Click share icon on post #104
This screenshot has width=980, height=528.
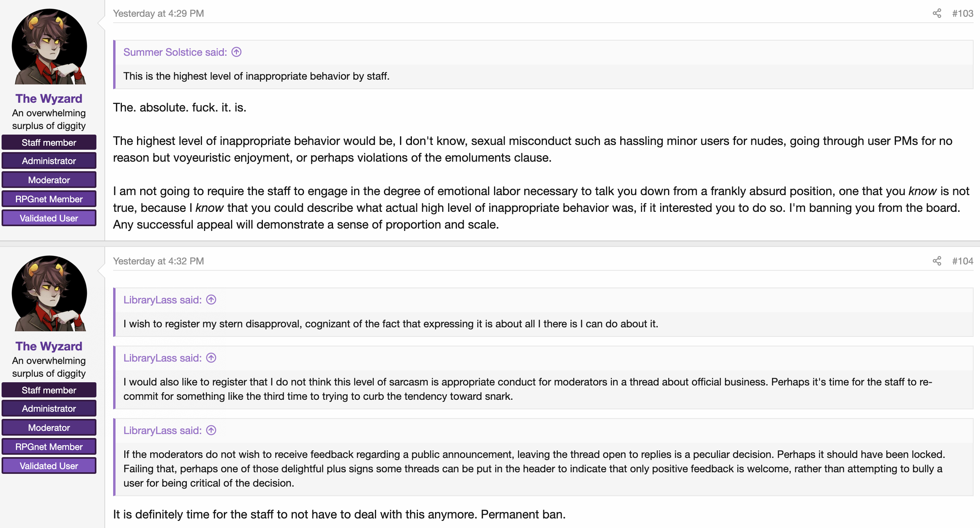click(x=937, y=261)
